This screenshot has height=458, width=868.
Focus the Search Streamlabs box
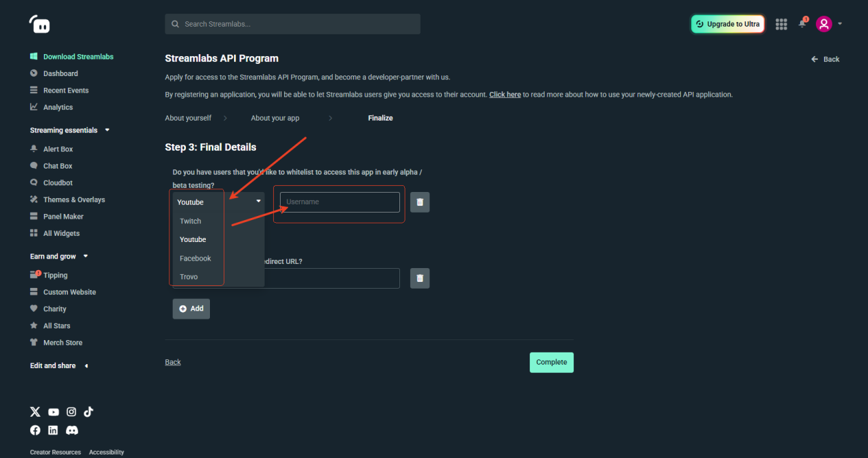pos(293,24)
